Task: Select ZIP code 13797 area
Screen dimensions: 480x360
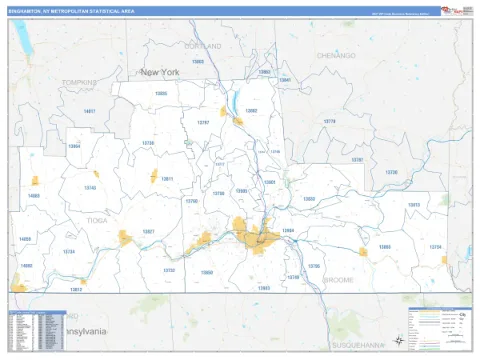Action: (x=203, y=123)
